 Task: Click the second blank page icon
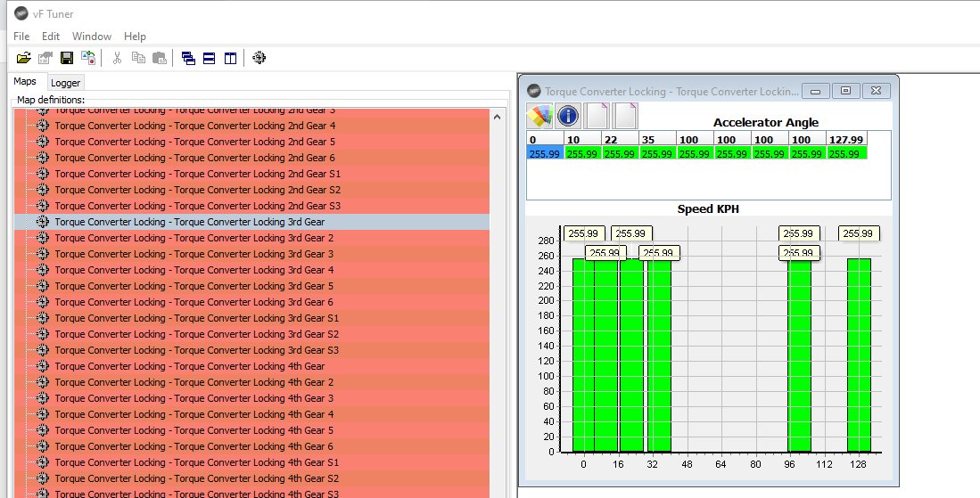(x=624, y=116)
